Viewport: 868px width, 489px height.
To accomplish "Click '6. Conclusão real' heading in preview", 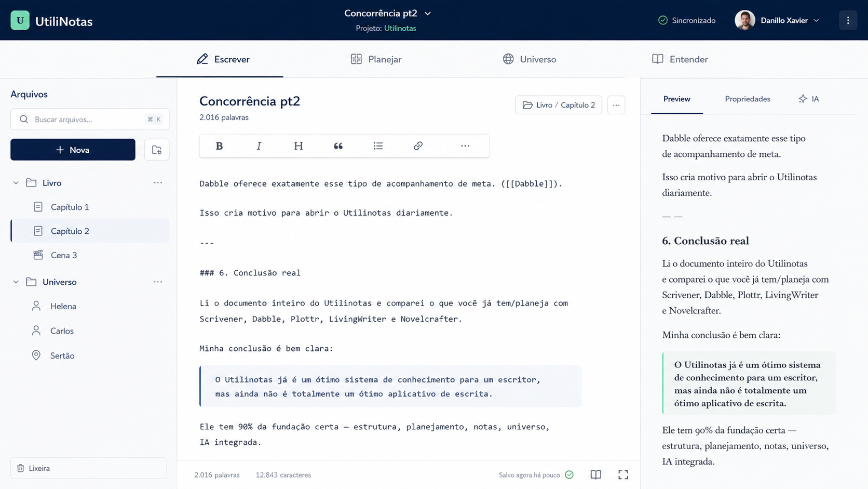I will [x=706, y=241].
